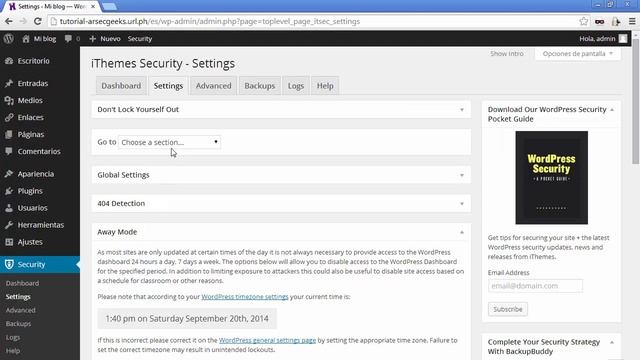640x360 pixels.
Task: Click the Ajustes settings icon
Action: [9, 242]
